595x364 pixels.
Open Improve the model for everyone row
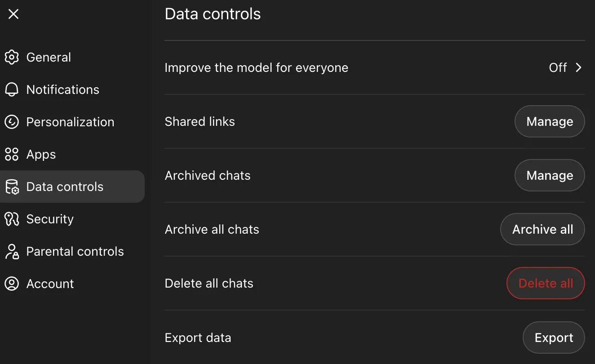tap(256, 67)
